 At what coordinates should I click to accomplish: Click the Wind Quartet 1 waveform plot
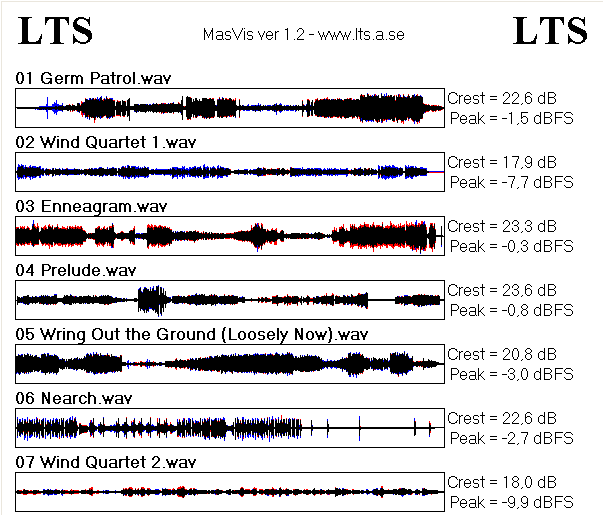click(x=230, y=172)
